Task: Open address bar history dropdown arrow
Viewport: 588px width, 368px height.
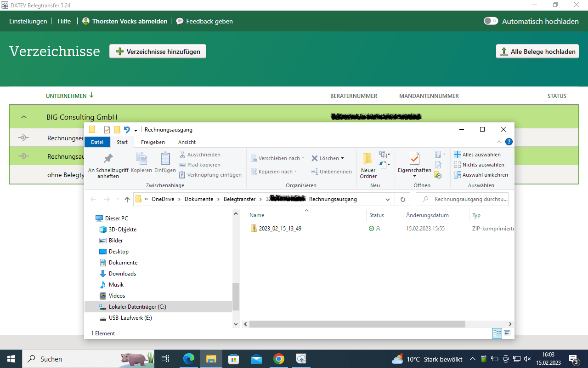Action: pyautogui.click(x=388, y=199)
